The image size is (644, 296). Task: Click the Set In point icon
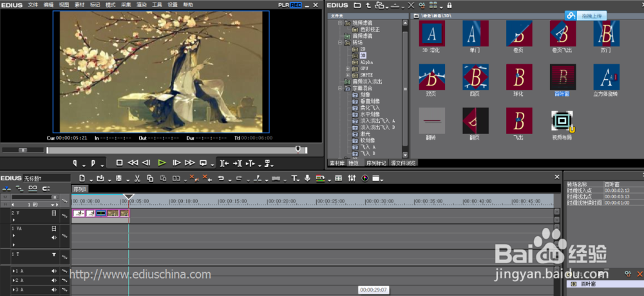[x=75, y=163]
